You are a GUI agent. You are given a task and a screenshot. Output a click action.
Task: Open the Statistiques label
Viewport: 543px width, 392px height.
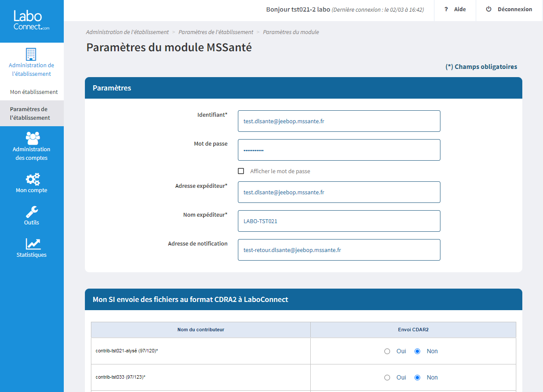(31, 255)
